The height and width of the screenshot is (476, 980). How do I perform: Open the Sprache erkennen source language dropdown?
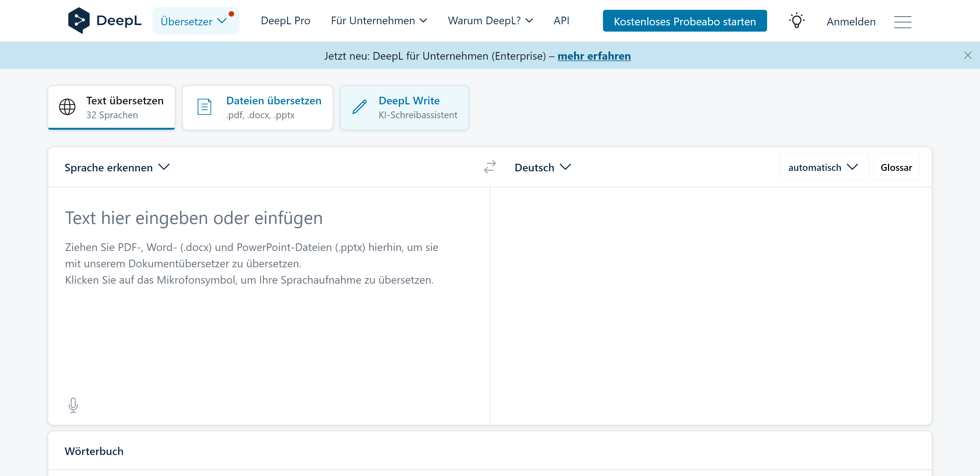tap(117, 168)
